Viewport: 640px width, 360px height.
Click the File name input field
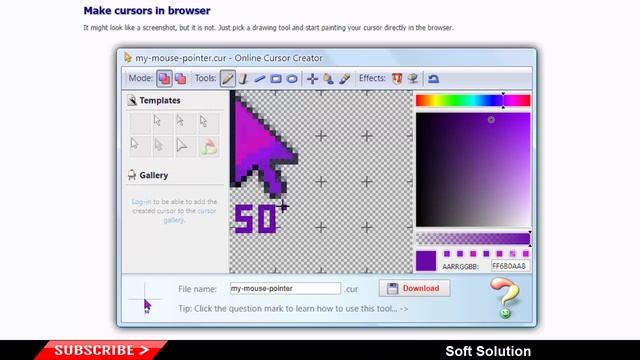coord(285,289)
